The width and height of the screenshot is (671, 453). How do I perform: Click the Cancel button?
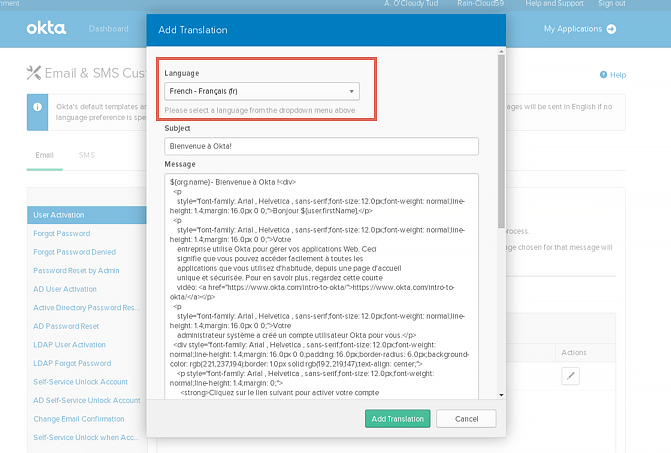[x=466, y=419]
